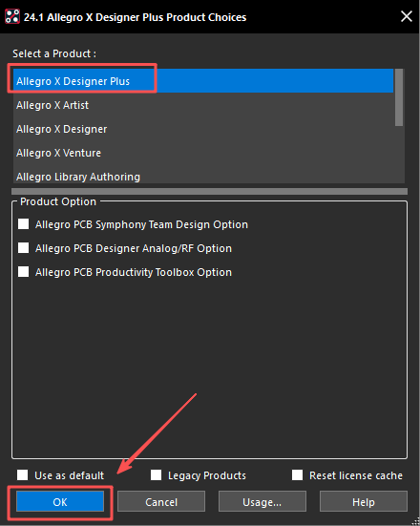Enable Allegro PCB Symphony Team Design Option
420x526 pixels.
[x=24, y=224]
